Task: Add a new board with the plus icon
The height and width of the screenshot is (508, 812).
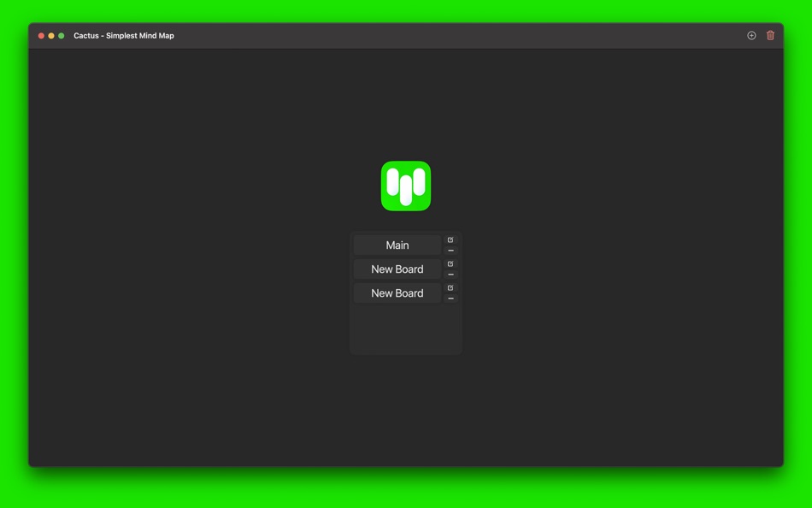Action: tap(751, 35)
